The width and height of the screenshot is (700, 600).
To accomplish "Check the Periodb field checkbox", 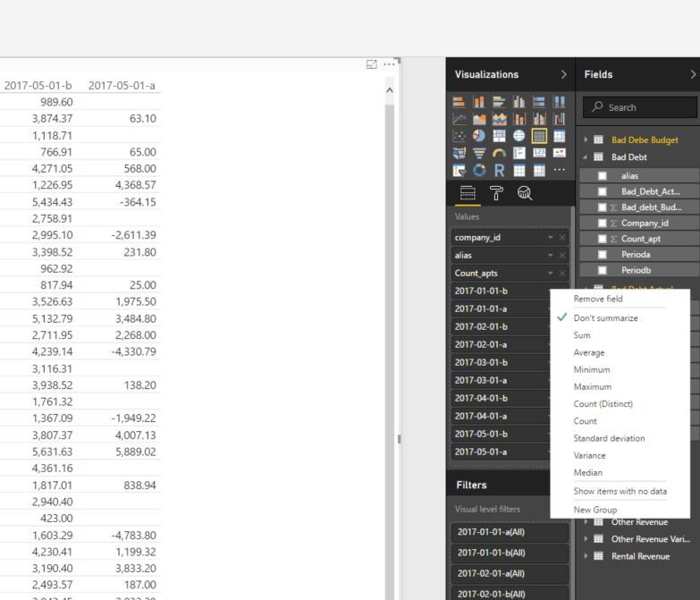I will coord(603,270).
